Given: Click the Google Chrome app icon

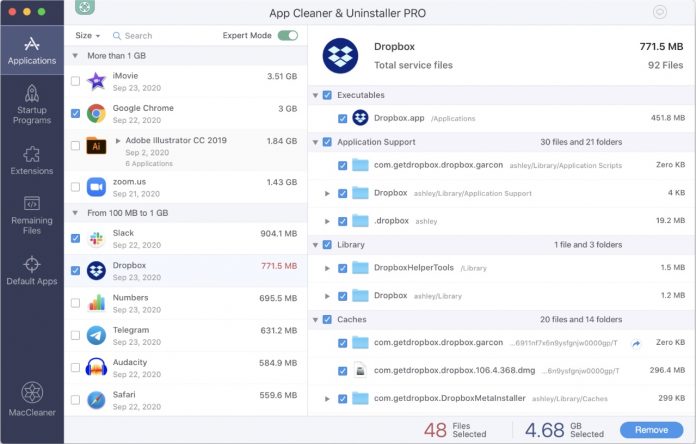Looking at the screenshot, I should coord(96,114).
